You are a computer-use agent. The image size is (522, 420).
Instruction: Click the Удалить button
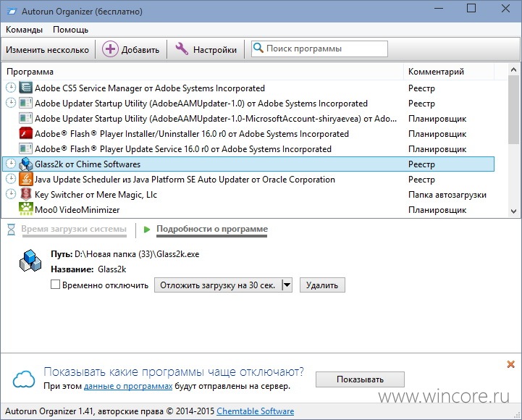322,285
